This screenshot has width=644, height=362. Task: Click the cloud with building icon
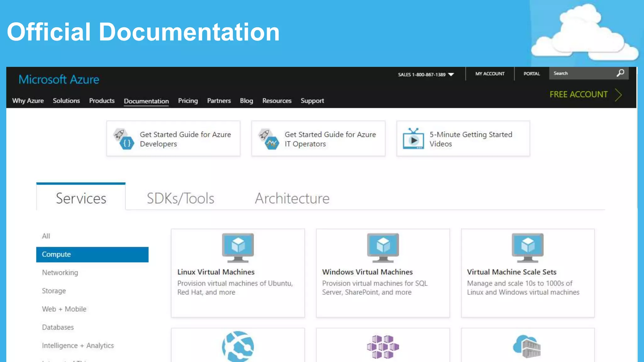click(527, 346)
